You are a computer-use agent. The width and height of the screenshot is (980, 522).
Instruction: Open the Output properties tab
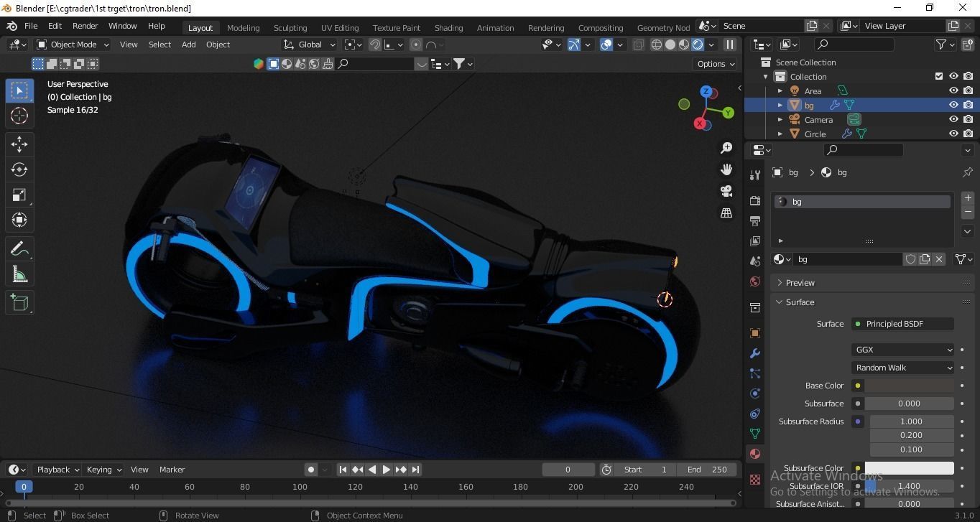(754, 220)
